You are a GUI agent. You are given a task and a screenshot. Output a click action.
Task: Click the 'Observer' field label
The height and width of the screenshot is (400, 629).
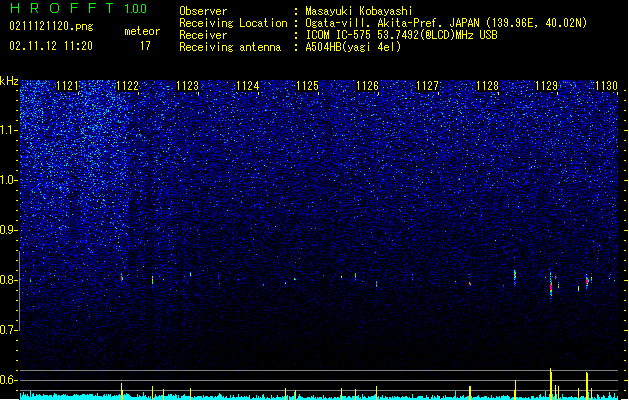pyautogui.click(x=203, y=11)
